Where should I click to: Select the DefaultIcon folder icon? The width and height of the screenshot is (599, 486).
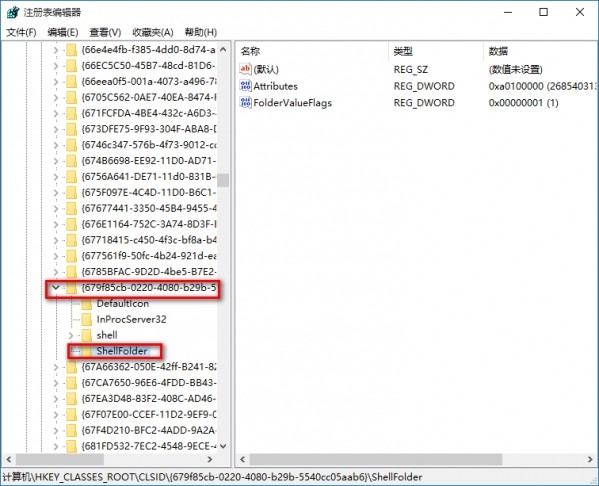(87, 304)
